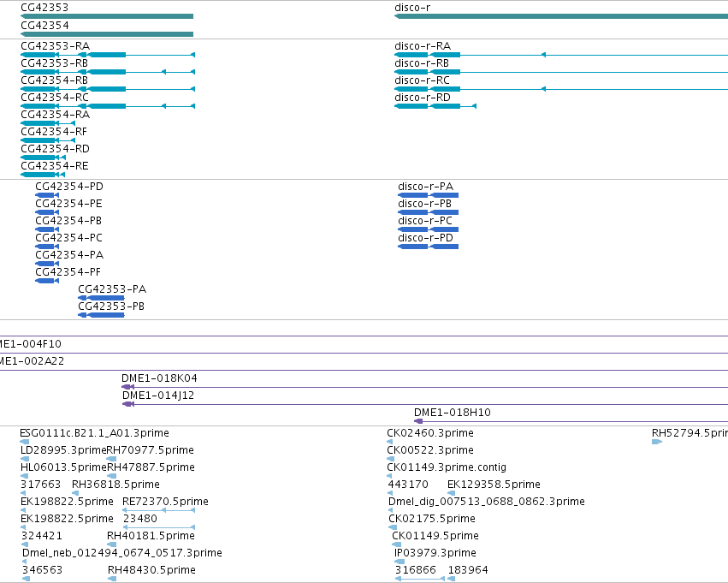Click the CG42353-PB protein feature
This screenshot has height=583, width=728.
(101, 315)
